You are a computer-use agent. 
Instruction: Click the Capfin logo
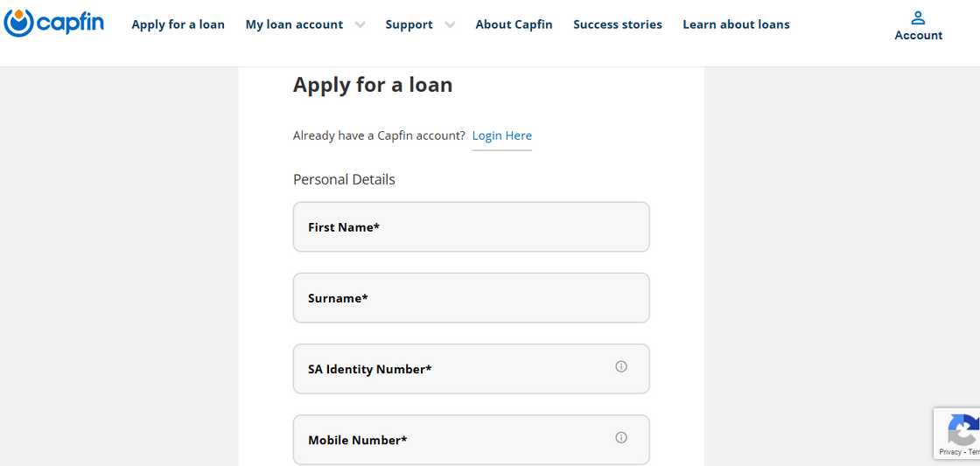[x=54, y=23]
